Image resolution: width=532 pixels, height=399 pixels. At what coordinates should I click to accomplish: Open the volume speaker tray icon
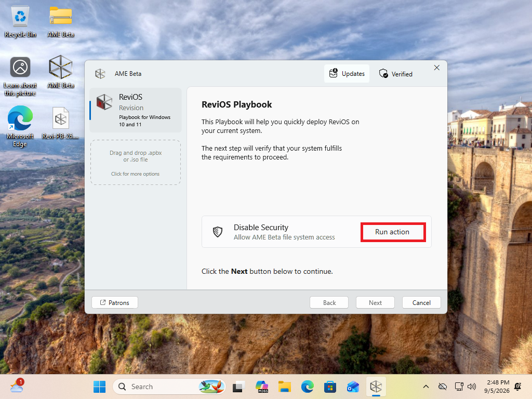pyautogui.click(x=472, y=387)
